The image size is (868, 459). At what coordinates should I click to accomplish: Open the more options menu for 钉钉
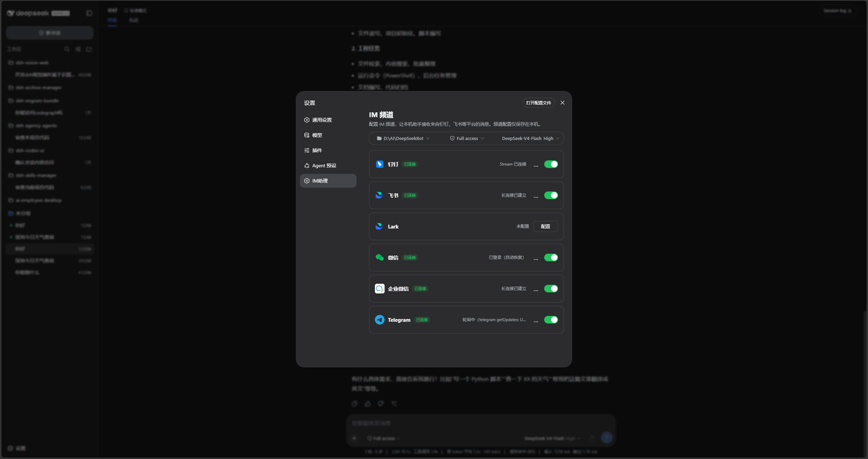pos(536,165)
